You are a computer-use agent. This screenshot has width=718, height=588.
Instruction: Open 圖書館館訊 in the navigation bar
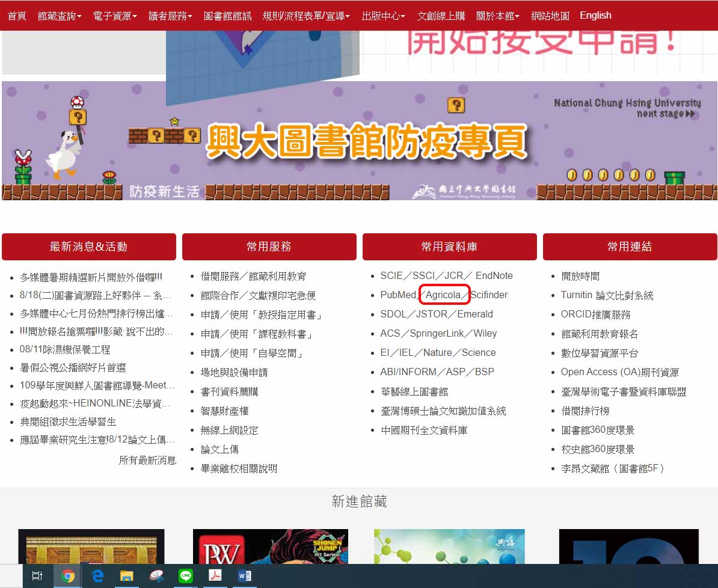[x=227, y=16]
